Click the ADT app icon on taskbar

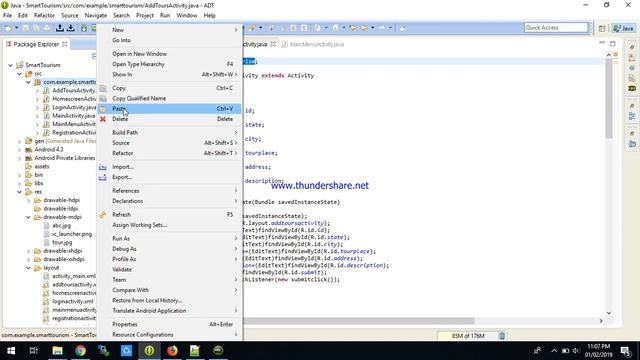(149, 351)
